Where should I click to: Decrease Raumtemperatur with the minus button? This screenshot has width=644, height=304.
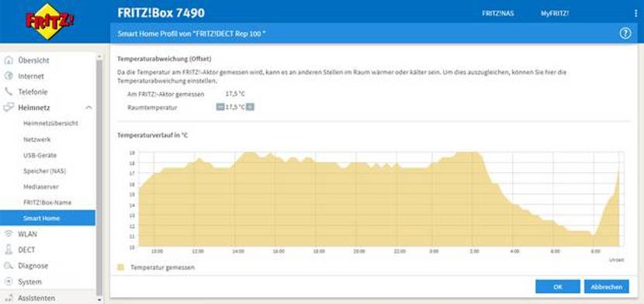tap(220, 107)
